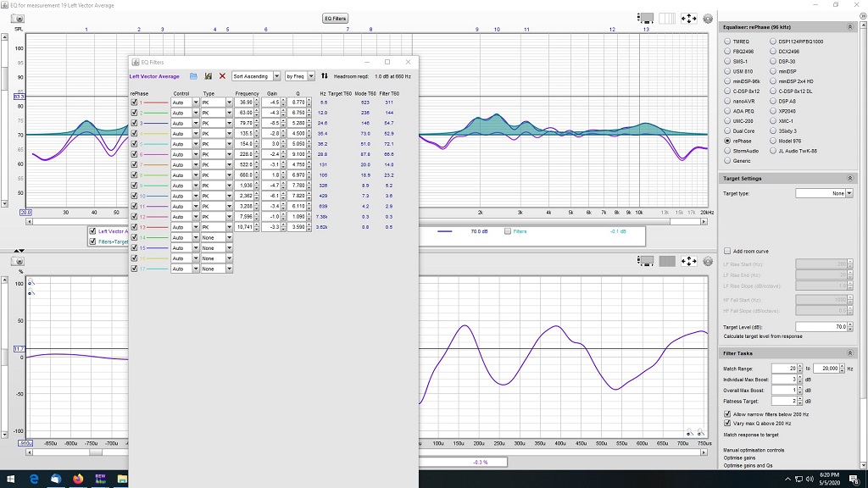This screenshot has width=868, height=488.
Task: Expand the Sort Ascending dropdown
Action: pyautogui.click(x=256, y=76)
